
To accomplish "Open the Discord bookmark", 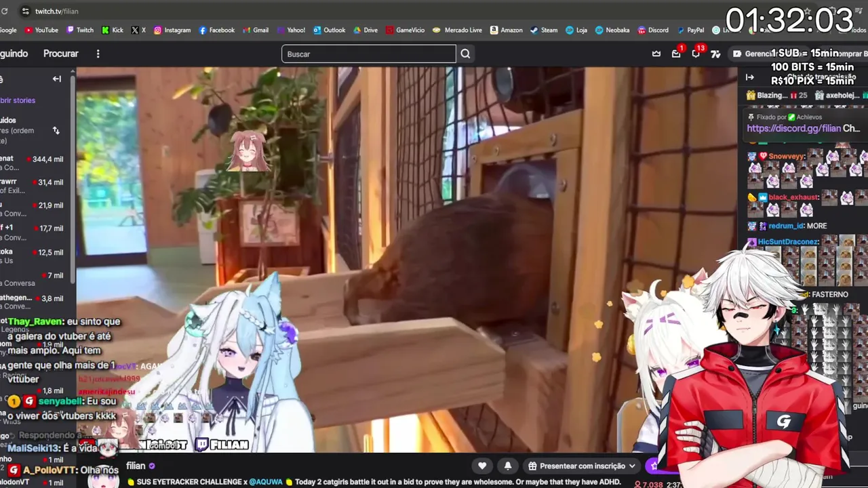I will (x=652, y=30).
